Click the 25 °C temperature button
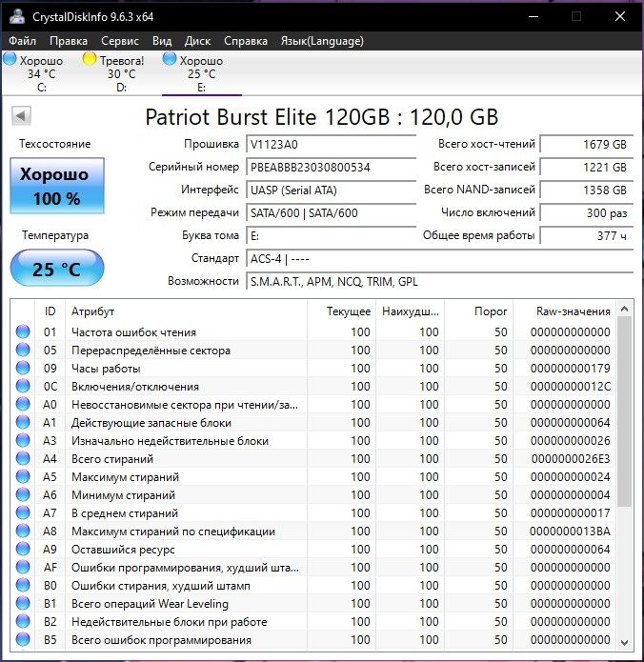Screen dimensions: 644x662 coord(57,268)
